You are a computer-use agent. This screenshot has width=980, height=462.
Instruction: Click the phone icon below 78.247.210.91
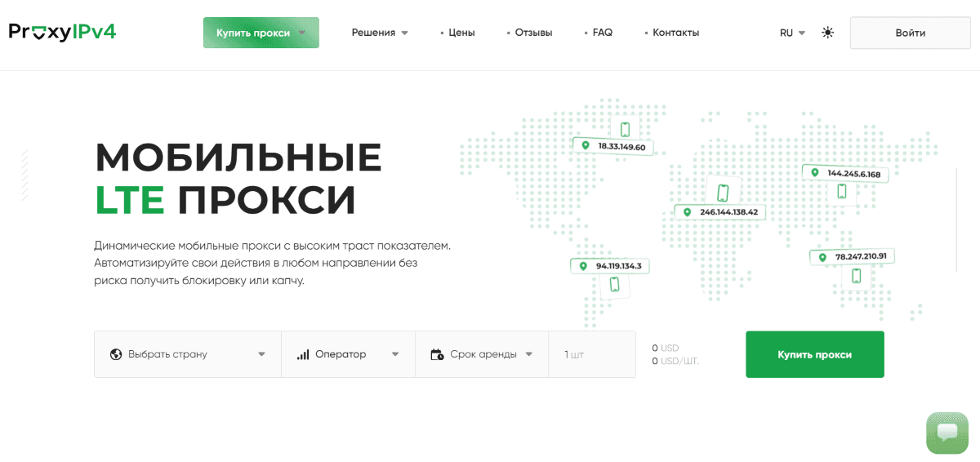857,276
